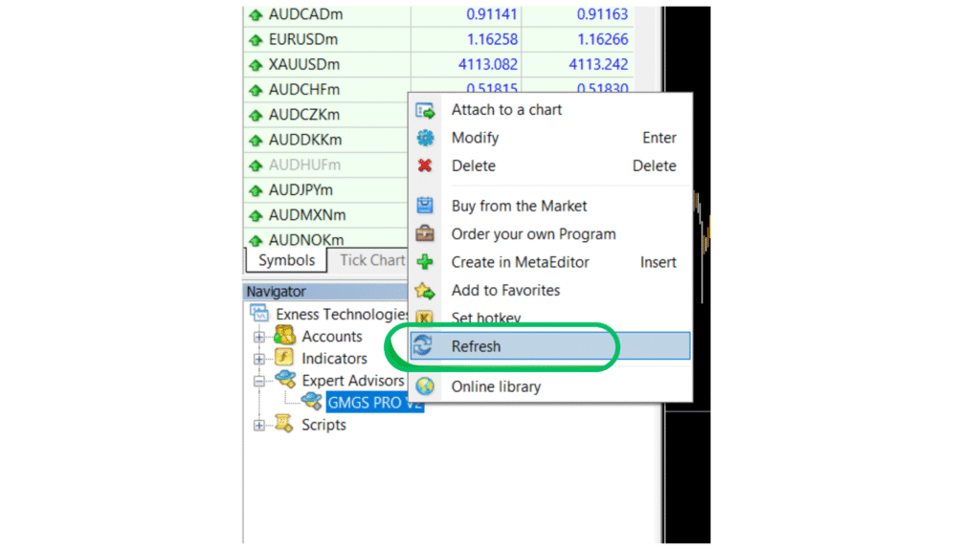Screen dimensions: 980x550
Task: Expand the Accounts tree node
Action: pyautogui.click(x=258, y=337)
